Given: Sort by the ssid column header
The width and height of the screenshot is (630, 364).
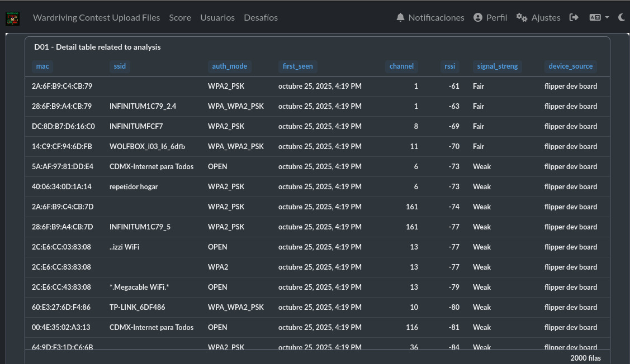Looking at the screenshot, I should point(120,66).
